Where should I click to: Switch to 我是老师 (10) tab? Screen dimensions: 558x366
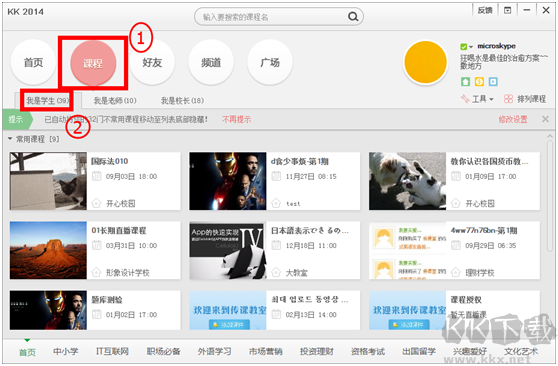[x=115, y=101]
